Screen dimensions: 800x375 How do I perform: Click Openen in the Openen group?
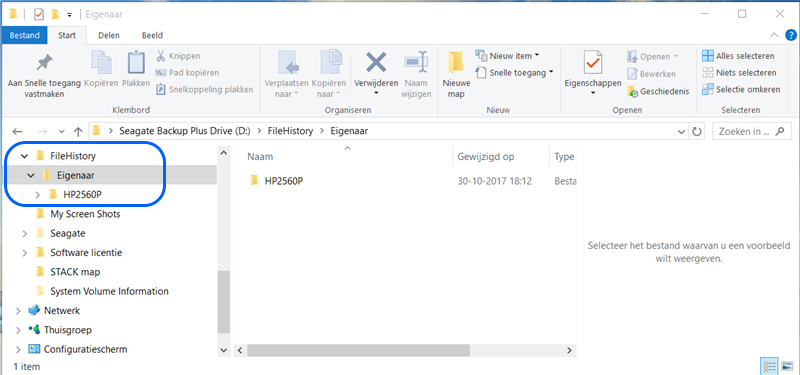coord(653,56)
